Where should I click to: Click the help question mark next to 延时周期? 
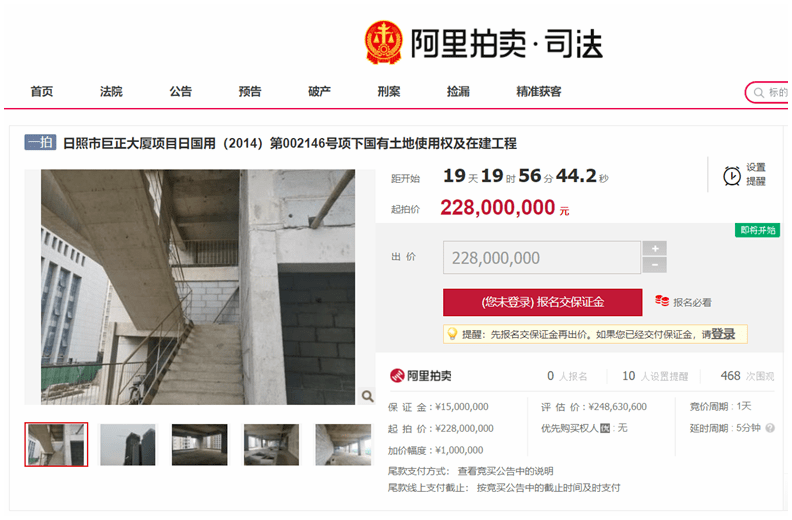pos(770,428)
